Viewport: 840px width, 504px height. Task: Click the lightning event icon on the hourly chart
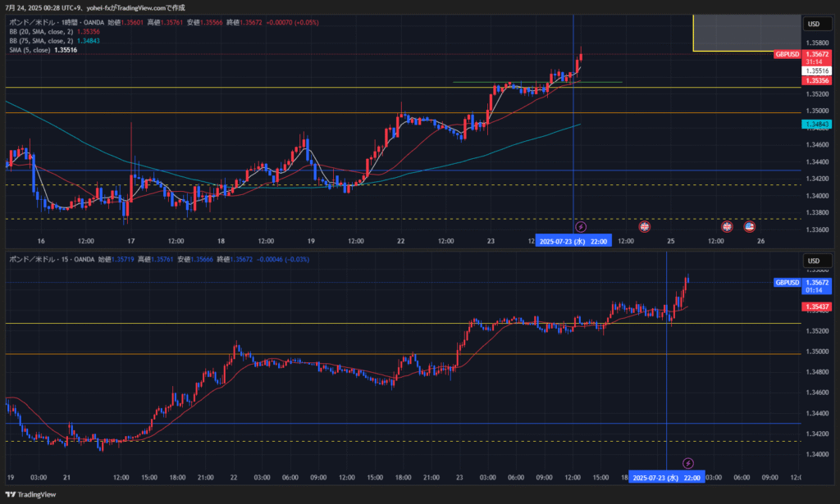click(x=581, y=226)
